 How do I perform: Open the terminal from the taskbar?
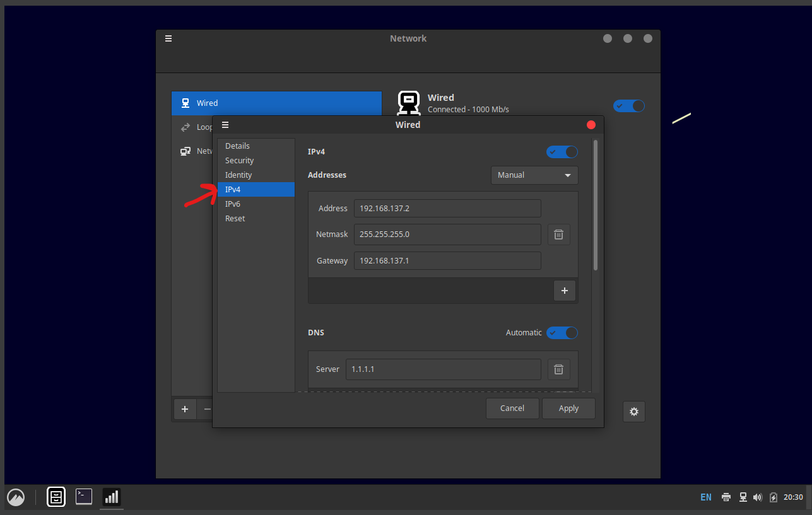point(84,497)
